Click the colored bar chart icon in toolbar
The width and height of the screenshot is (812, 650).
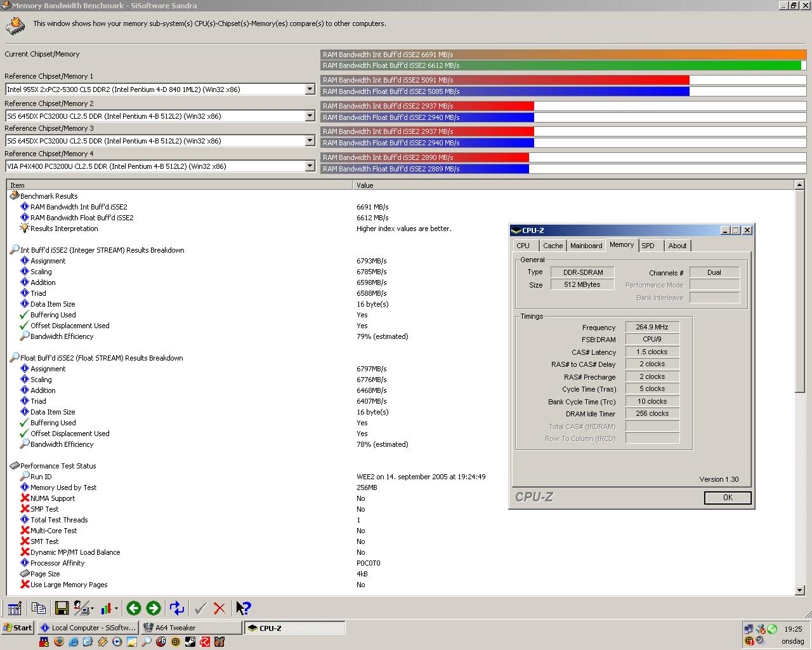pos(106,609)
